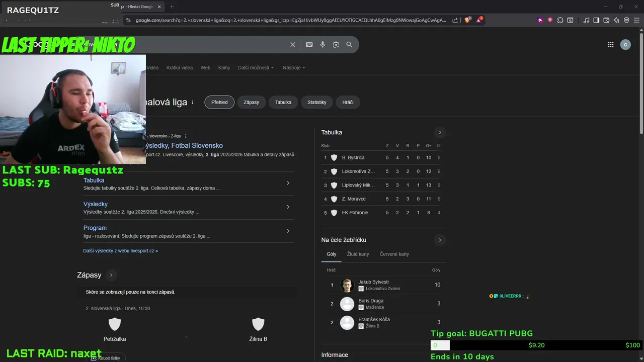Open Tabulka sitelink chevron

click(288, 183)
